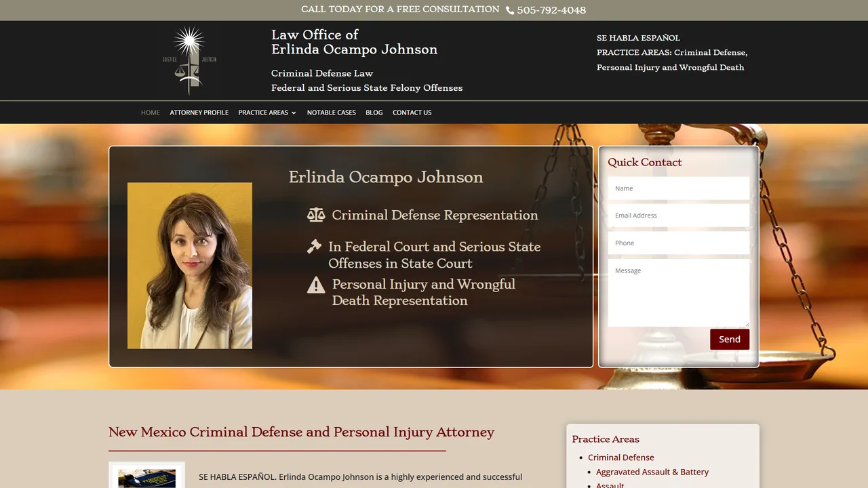Open the Contact Us page
868x488 pixels.
pos(412,113)
